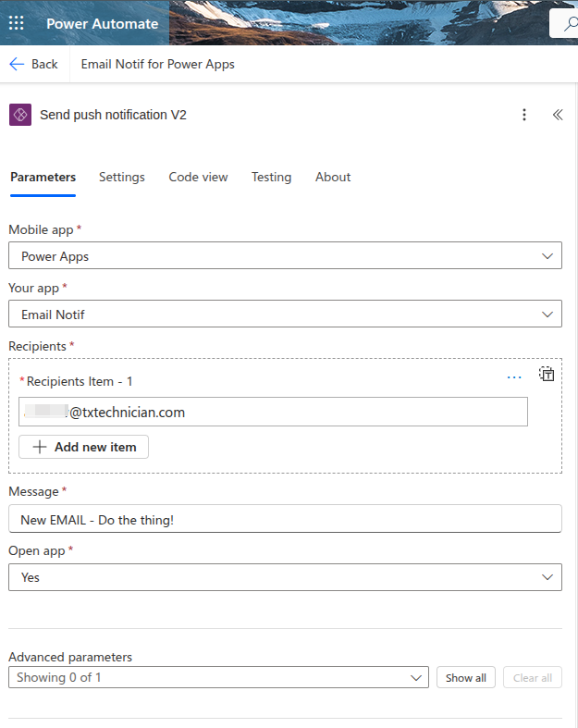Open the app launcher waffle icon
Viewport: 578px width, 728px height.
coord(17,23)
